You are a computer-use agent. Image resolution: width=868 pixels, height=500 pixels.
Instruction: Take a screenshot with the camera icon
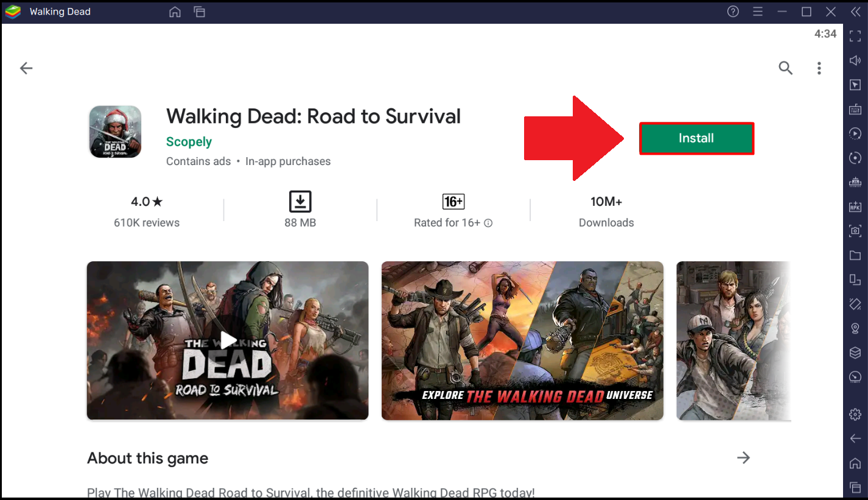pos(855,231)
